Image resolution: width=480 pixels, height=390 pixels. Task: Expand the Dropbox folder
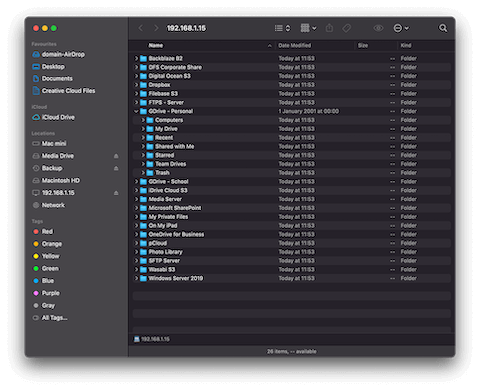(x=136, y=85)
